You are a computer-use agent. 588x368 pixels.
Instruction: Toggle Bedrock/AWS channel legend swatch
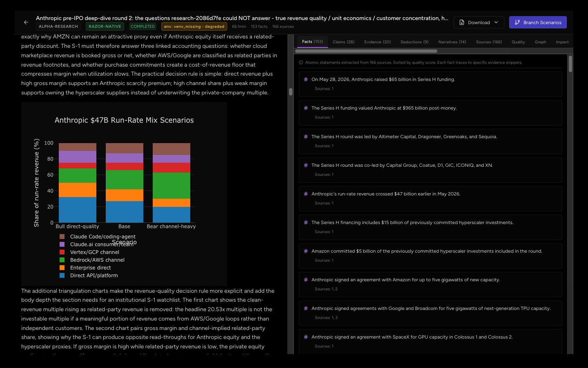click(62, 260)
